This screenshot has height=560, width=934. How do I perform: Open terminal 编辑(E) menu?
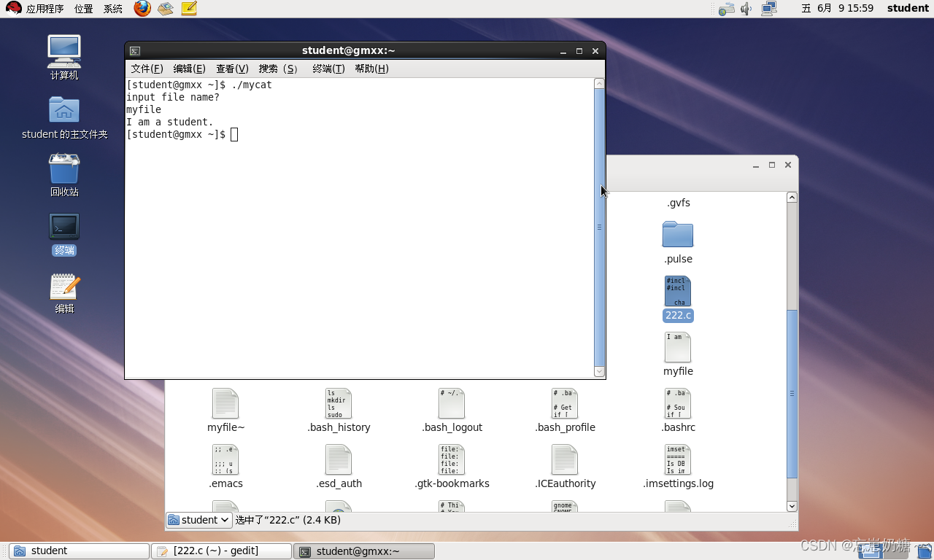[189, 69]
